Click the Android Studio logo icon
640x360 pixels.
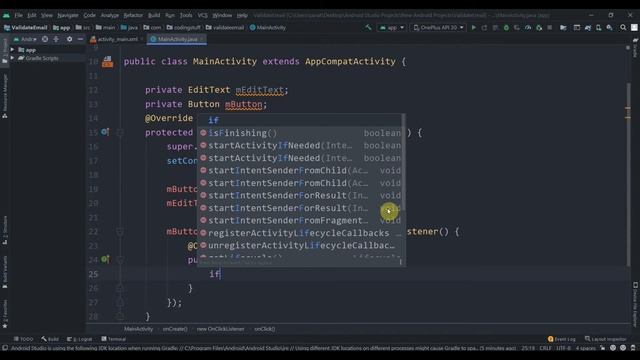[6, 15]
